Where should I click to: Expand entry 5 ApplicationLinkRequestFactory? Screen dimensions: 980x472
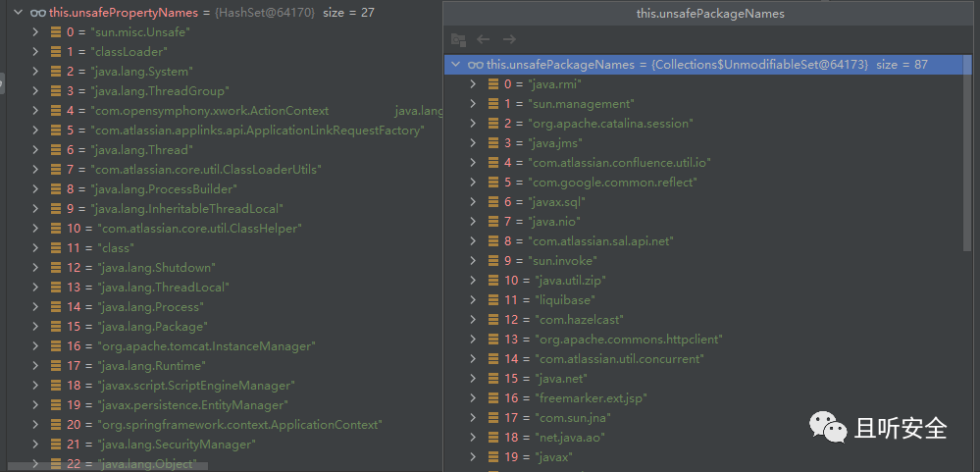pos(35,131)
